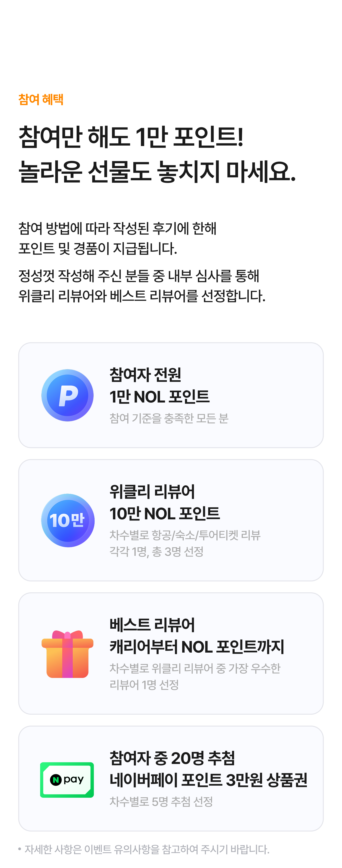This screenshot has width=342, height=868.
Task: Click the paragraph starting 참여 방법에 따라
Action: [117, 238]
